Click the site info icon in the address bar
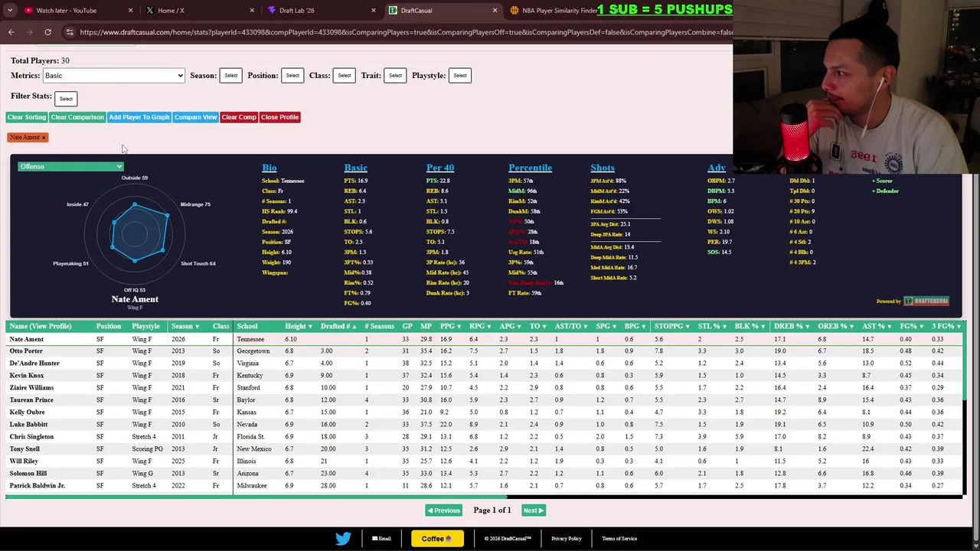The height and width of the screenshot is (551, 980). [x=69, y=32]
